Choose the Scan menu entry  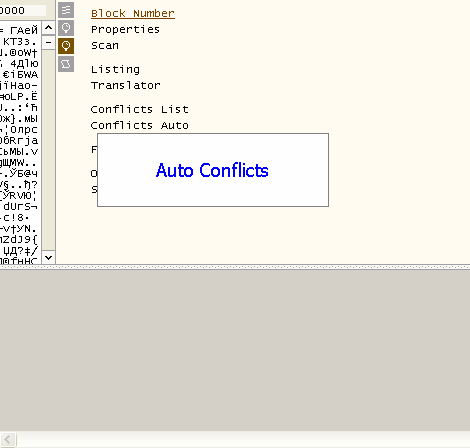105,46
